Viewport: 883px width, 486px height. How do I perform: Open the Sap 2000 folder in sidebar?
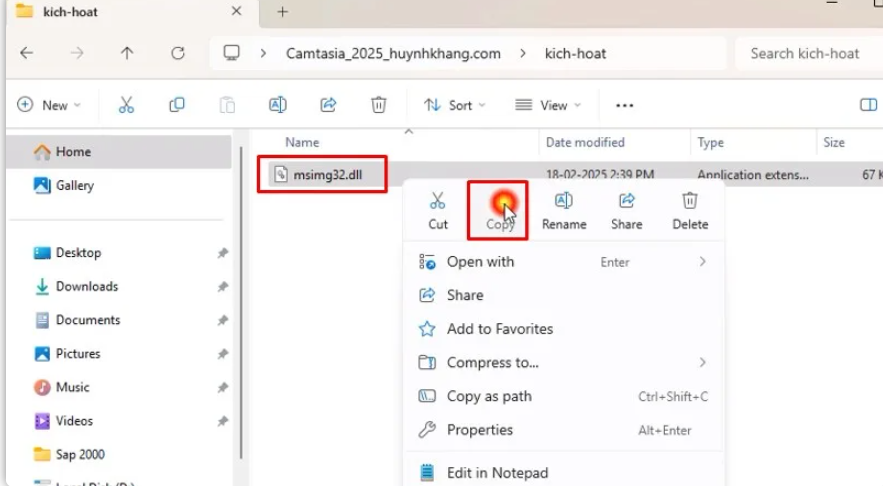tap(80, 454)
